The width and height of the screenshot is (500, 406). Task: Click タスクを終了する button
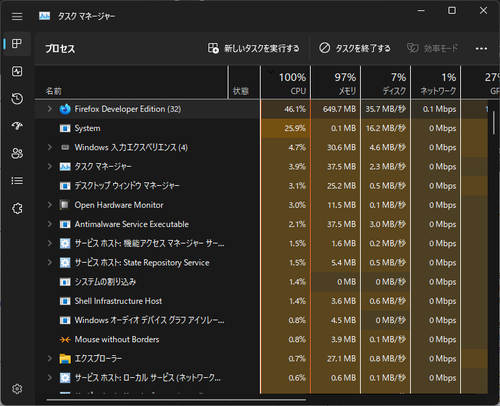pyautogui.click(x=355, y=48)
